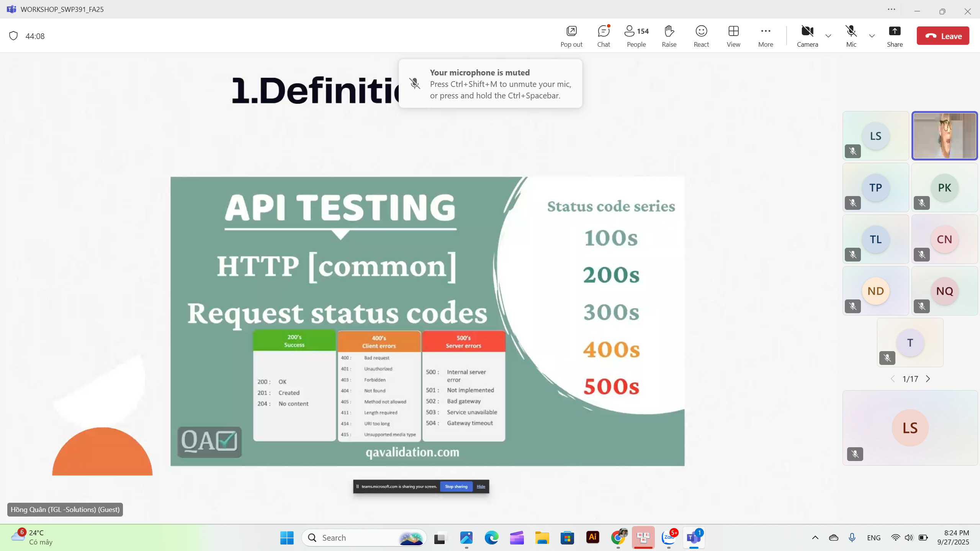The image size is (980, 551).
Task: Expand the Mic options dropdown arrow
Action: [872, 36]
